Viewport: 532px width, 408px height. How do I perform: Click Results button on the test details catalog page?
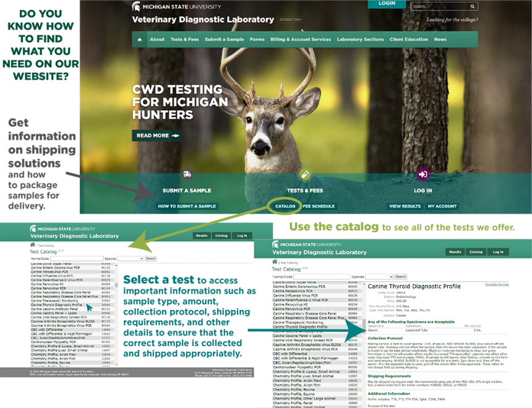point(455,252)
